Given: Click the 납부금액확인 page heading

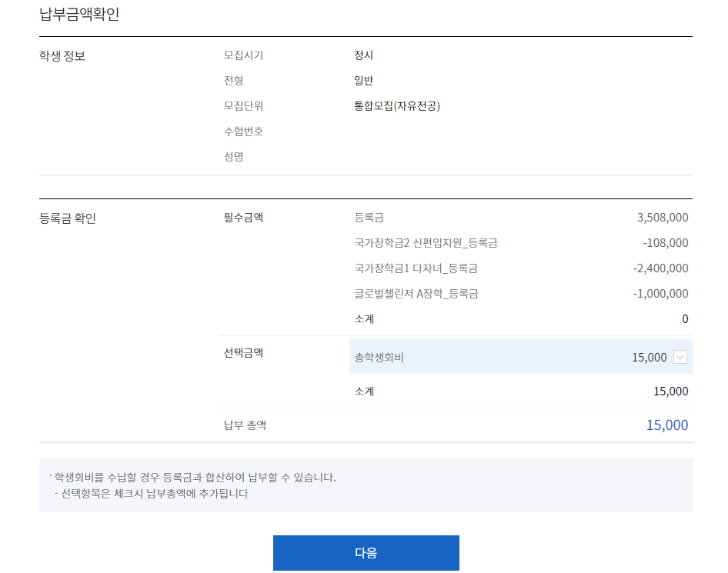Looking at the screenshot, I should tap(79, 15).
